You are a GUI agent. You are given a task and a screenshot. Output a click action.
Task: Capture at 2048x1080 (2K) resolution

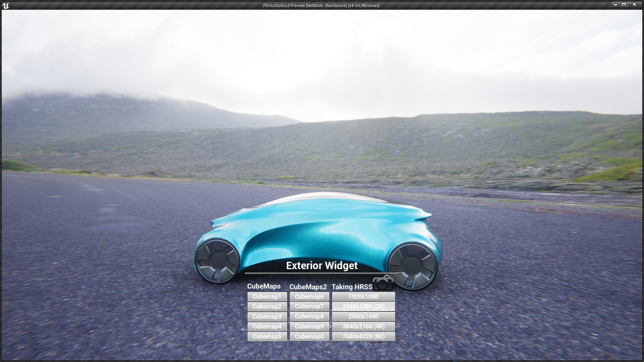click(x=363, y=306)
